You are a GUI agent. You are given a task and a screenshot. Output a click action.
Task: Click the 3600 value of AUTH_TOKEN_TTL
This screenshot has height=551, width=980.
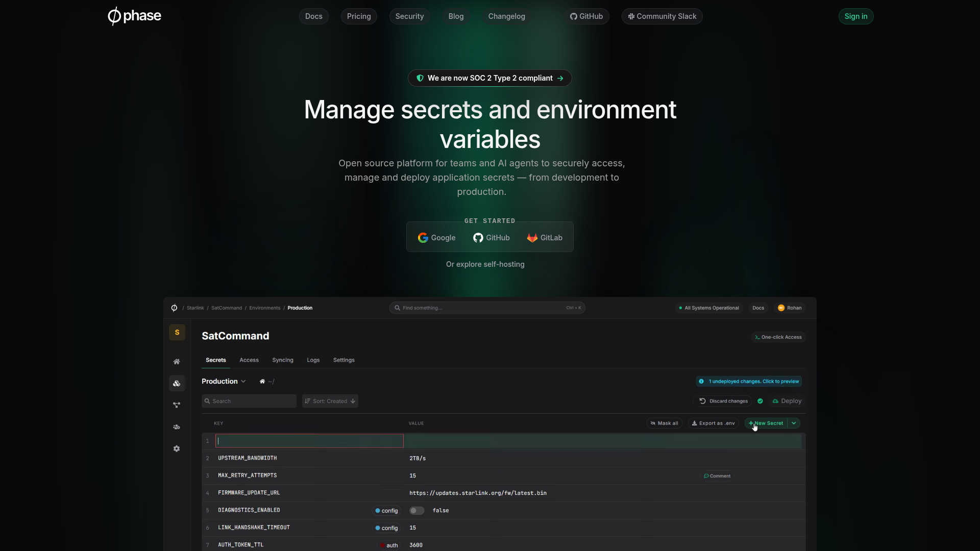416,545
